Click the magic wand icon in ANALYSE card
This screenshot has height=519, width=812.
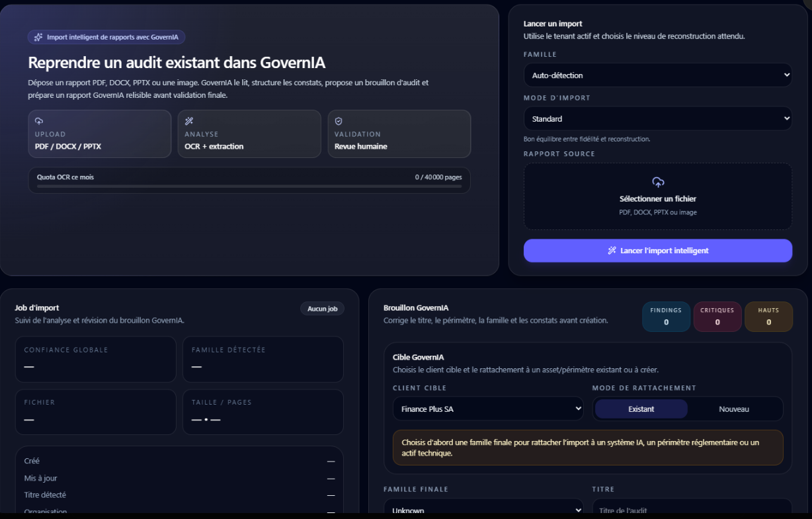188,121
